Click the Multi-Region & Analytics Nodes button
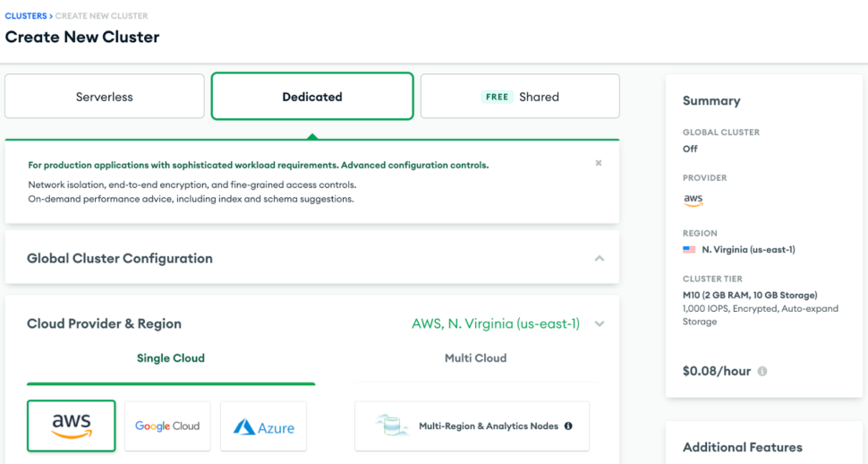The image size is (868, 464). tap(472, 426)
